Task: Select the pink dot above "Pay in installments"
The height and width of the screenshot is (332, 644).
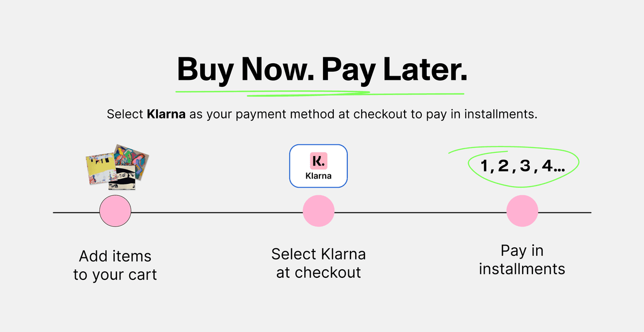Action: [522, 211]
